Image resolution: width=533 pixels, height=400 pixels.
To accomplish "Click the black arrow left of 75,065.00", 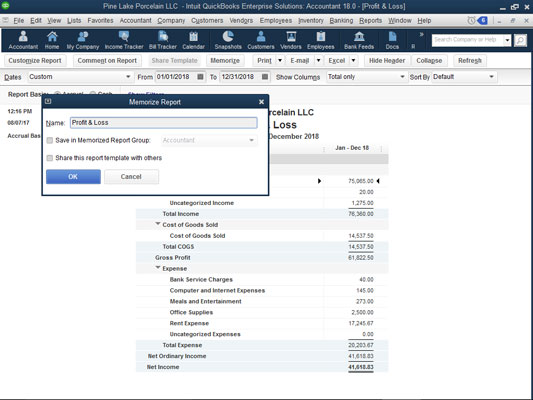I will pyautogui.click(x=319, y=181).
